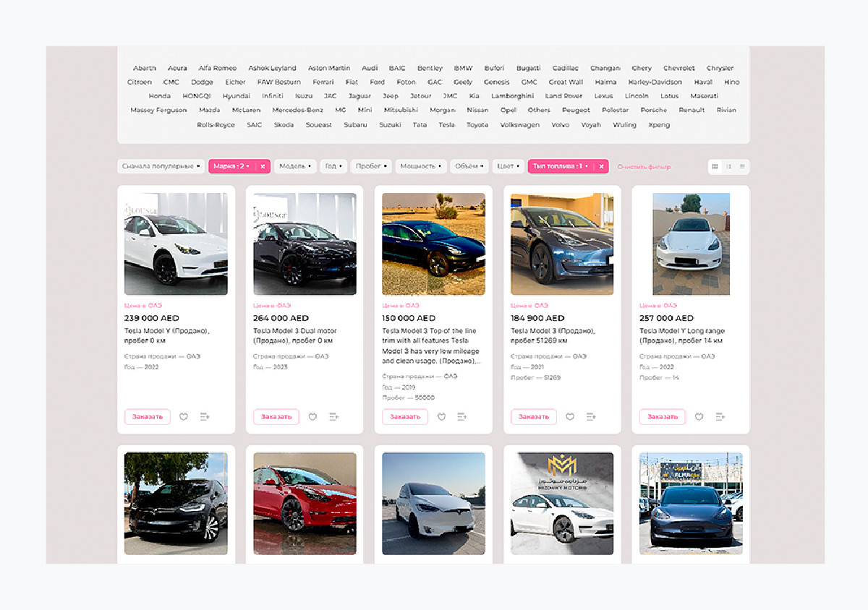The width and height of the screenshot is (868, 610).
Task: Expand the Цвет color filter dropdown
Action: [508, 166]
